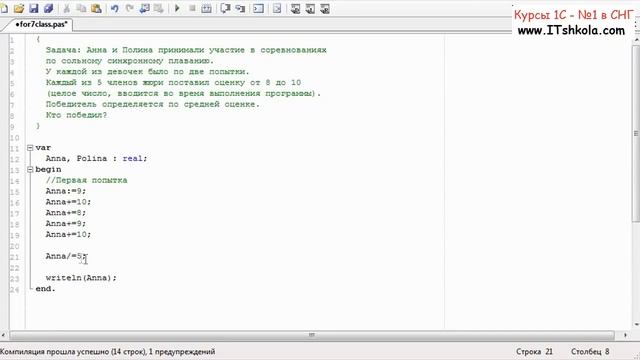The height and width of the screenshot is (360, 640).
Task: Undo the last edit
Action: point(114,8)
